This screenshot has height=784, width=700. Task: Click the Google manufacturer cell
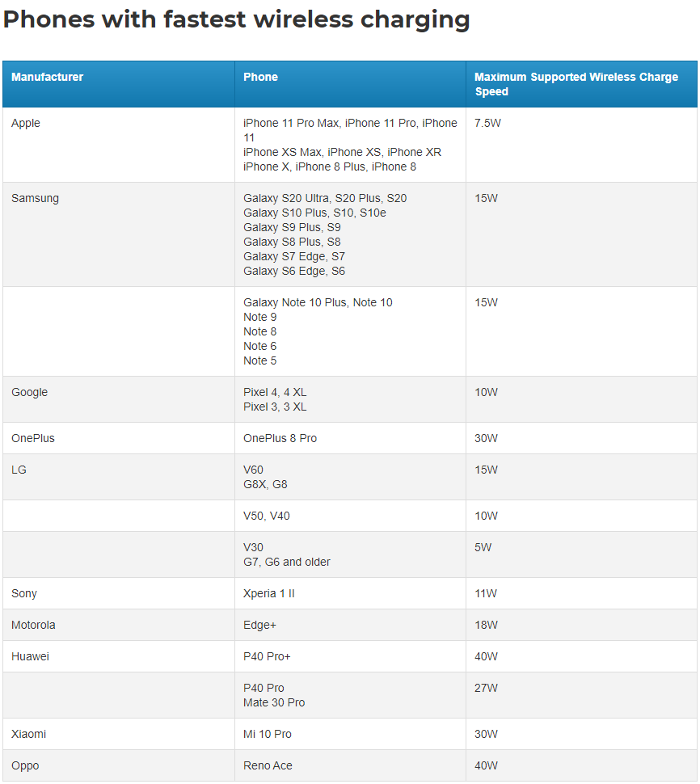pos(29,392)
